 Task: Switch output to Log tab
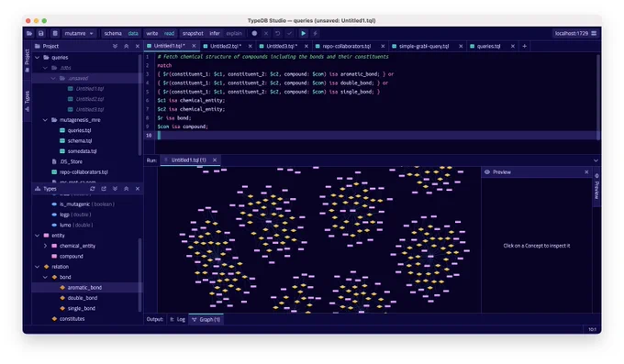tap(177, 319)
